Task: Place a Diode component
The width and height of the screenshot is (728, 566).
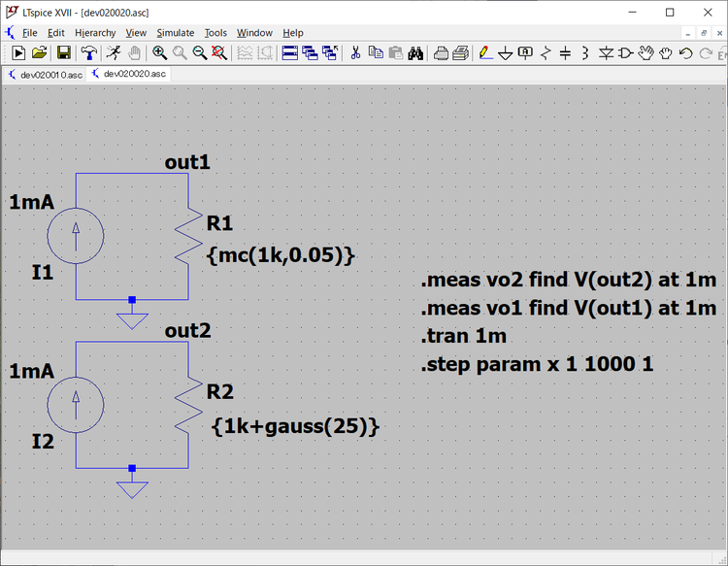Action: [x=606, y=53]
